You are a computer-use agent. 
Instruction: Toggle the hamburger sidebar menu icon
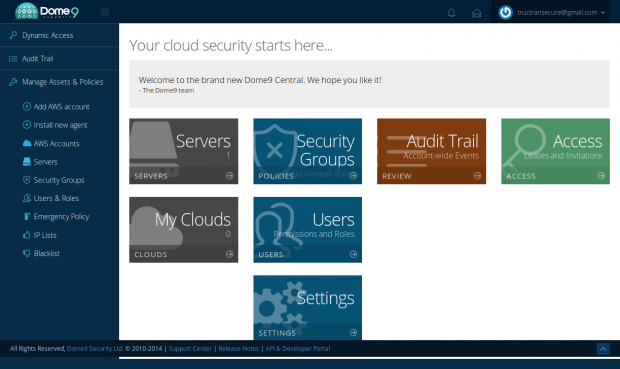pos(105,12)
